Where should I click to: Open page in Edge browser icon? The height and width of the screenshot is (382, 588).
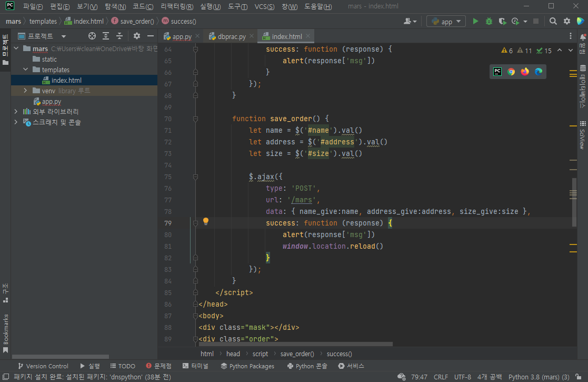[539, 72]
